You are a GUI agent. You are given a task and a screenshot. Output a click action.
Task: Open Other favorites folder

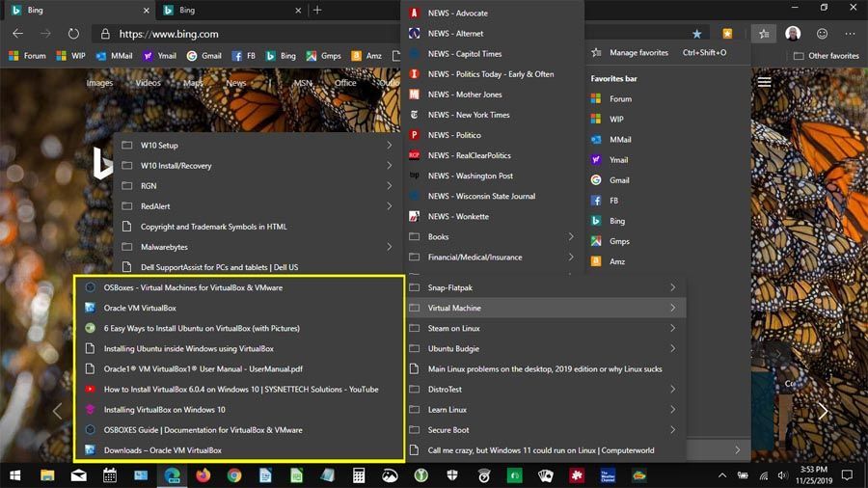[826, 55]
